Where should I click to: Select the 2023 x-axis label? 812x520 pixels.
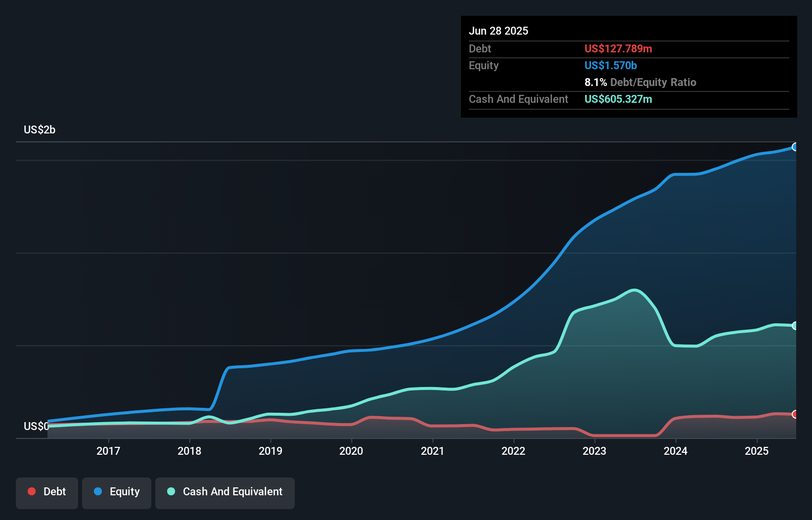click(594, 451)
